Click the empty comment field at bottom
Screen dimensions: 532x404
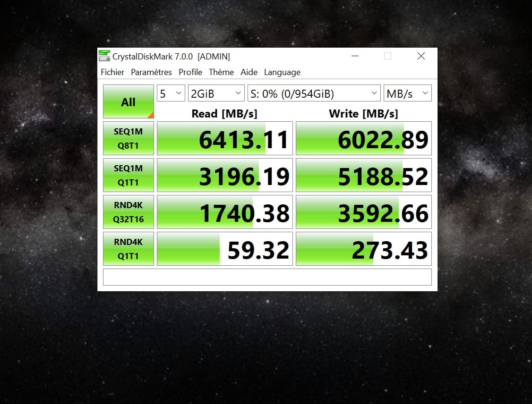pos(267,277)
